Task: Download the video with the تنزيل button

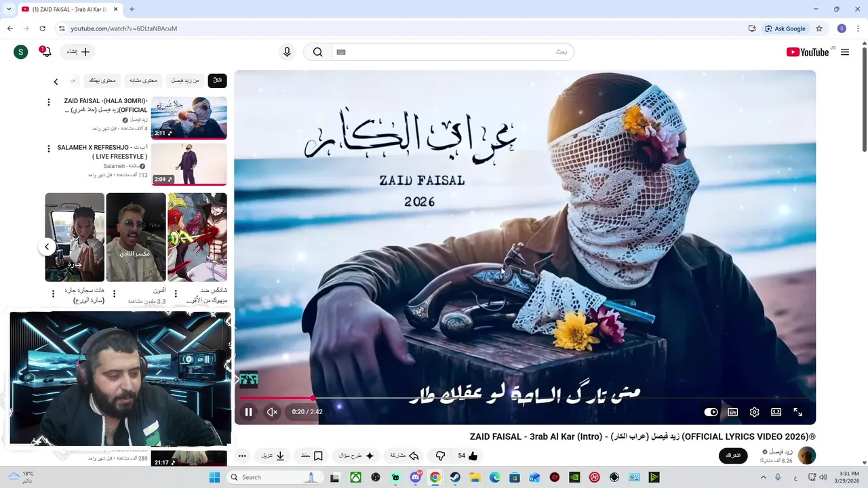Action: pyautogui.click(x=273, y=455)
